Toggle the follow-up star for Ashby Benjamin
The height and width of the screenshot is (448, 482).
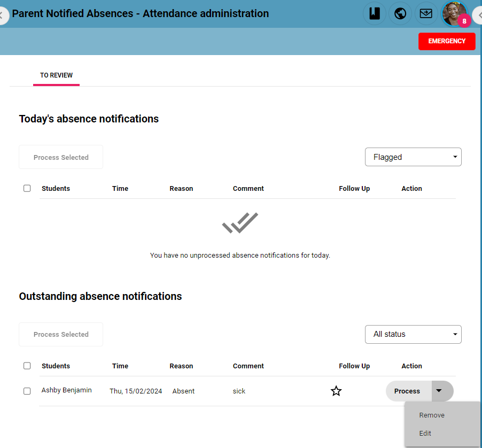tap(336, 391)
